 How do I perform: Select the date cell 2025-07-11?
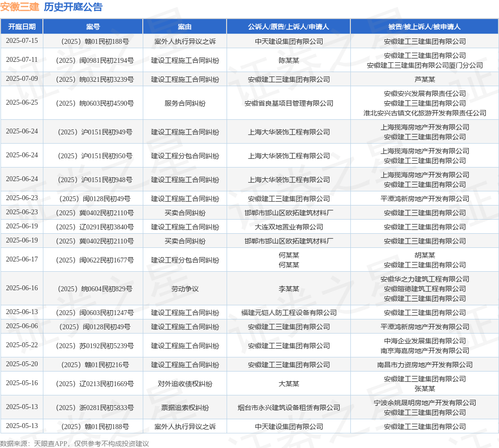click(x=21, y=60)
